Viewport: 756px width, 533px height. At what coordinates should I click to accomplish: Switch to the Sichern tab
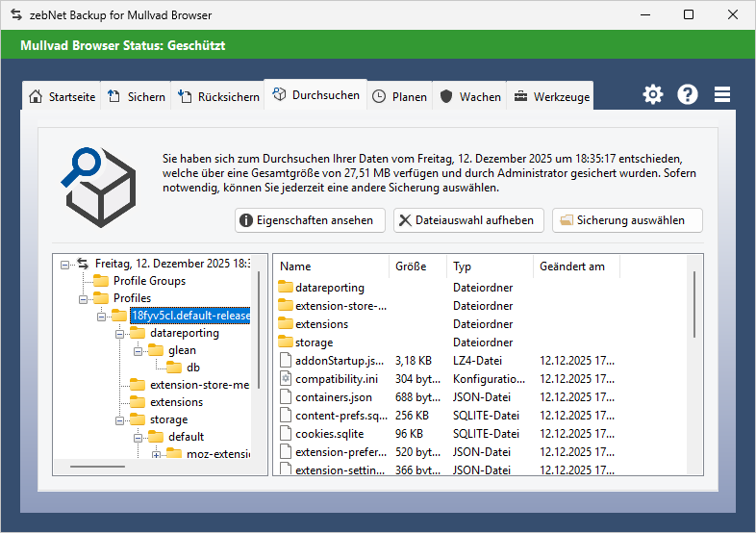click(136, 97)
